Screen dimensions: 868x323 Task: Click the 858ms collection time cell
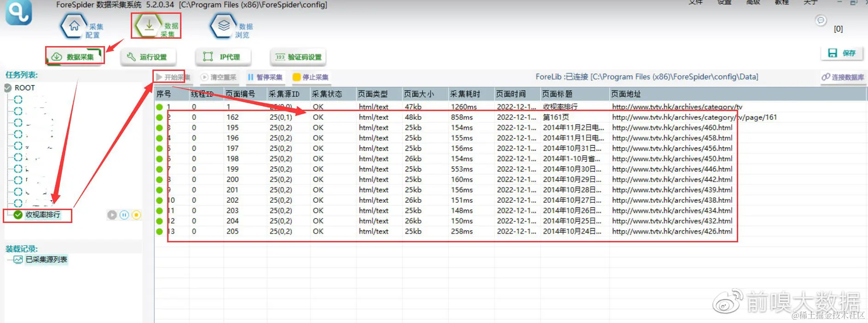462,117
